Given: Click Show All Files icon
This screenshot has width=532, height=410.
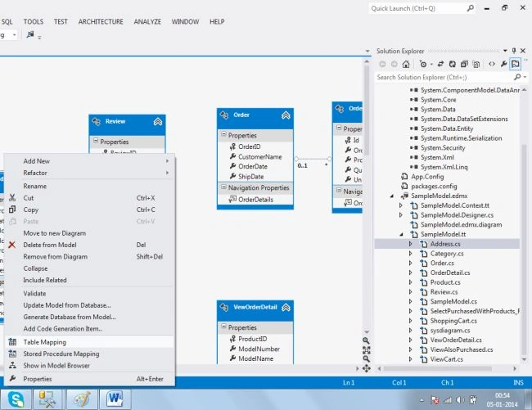Looking at the screenshot, I should click(x=476, y=64).
